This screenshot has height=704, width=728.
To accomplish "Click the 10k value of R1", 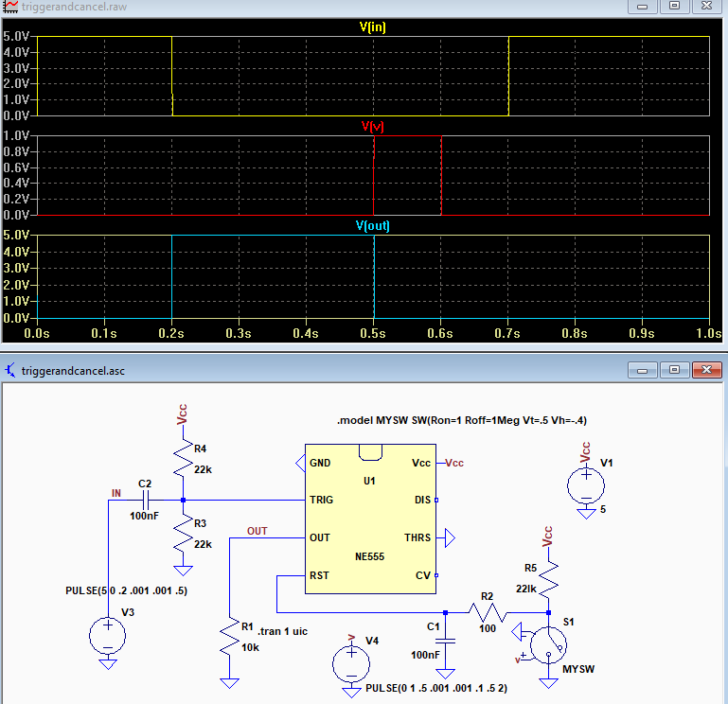I will click(x=250, y=647).
